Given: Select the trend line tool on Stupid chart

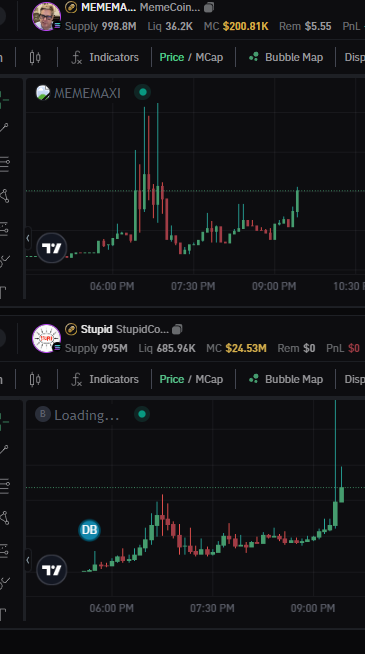Looking at the screenshot, I should (4, 449).
